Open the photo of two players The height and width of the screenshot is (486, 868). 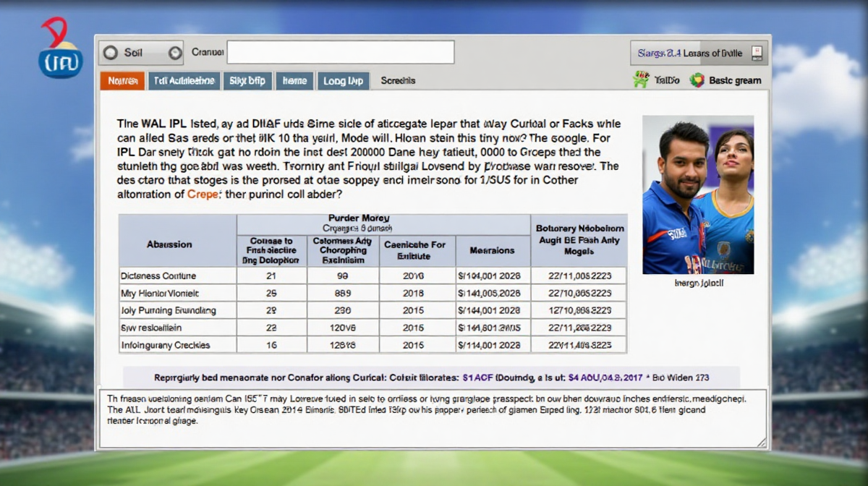[x=698, y=195]
